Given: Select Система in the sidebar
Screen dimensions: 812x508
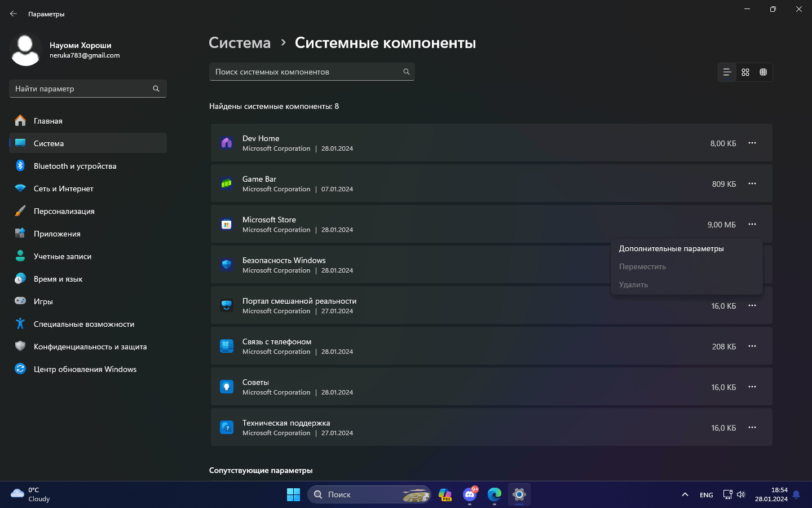Looking at the screenshot, I should (88, 143).
